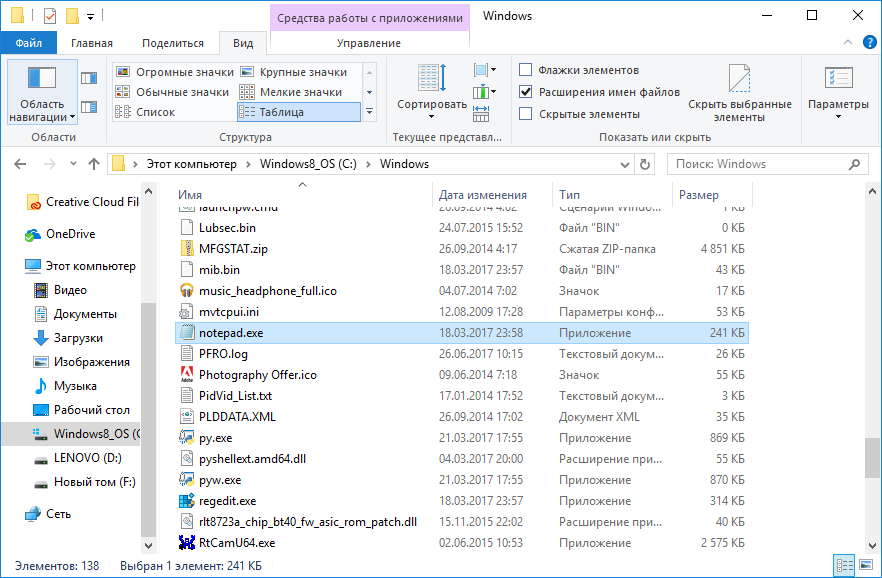
Task: Collapse the ribbon with the chevron
Action: point(848,43)
